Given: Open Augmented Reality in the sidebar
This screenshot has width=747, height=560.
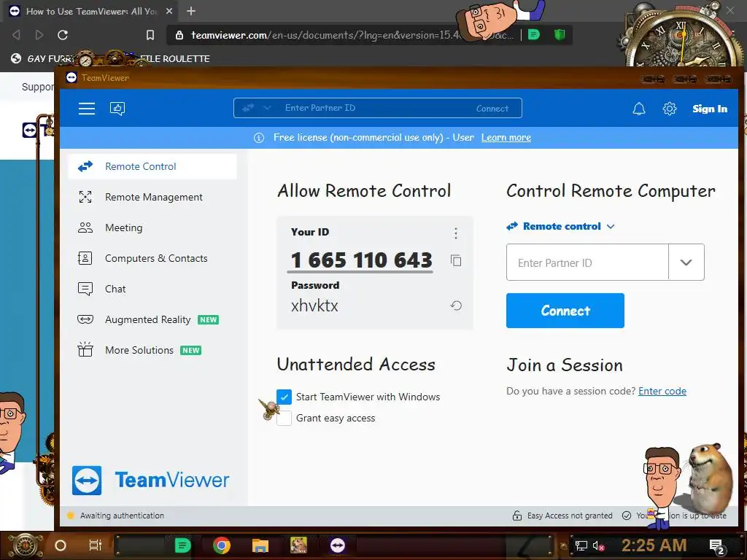Looking at the screenshot, I should [x=152, y=319].
